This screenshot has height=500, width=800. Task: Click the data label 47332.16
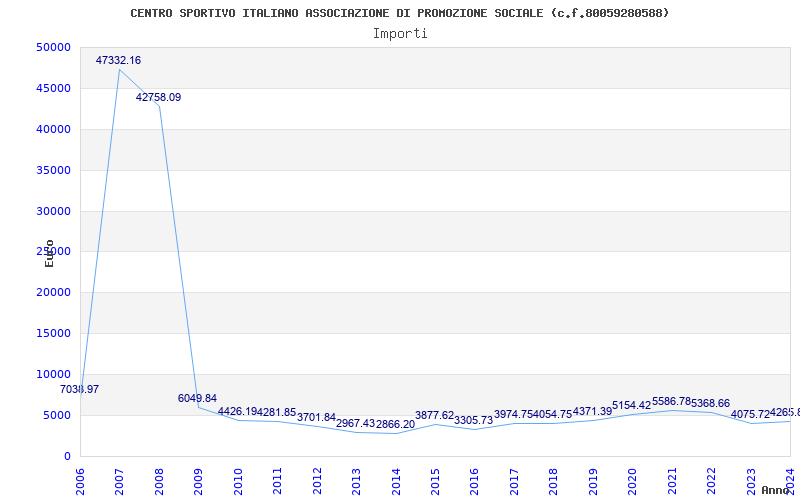click(118, 60)
